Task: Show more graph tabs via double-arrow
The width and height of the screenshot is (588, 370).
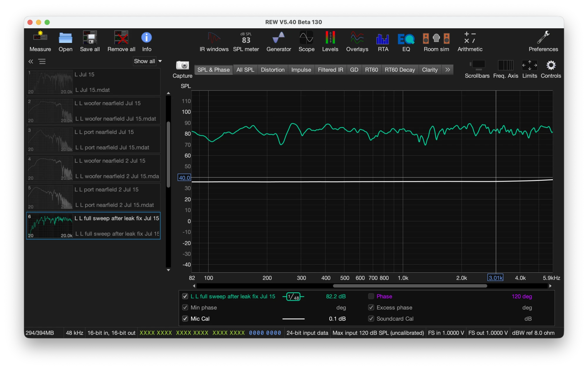Action: (447, 70)
